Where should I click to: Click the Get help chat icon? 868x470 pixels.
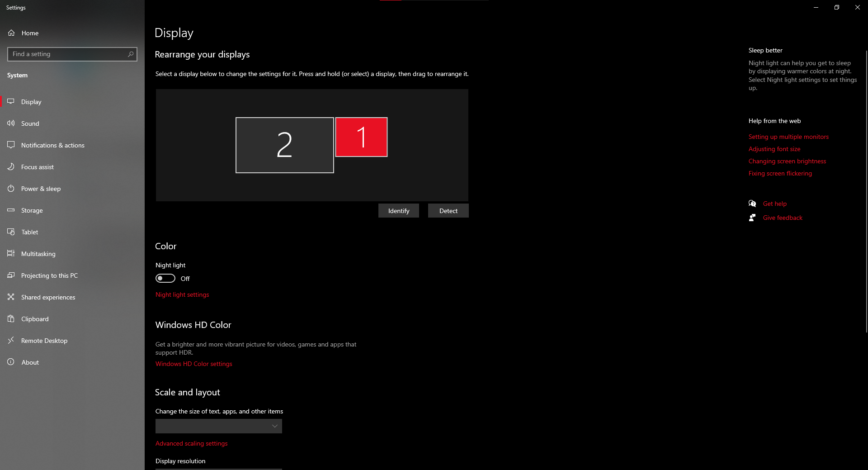pyautogui.click(x=752, y=204)
